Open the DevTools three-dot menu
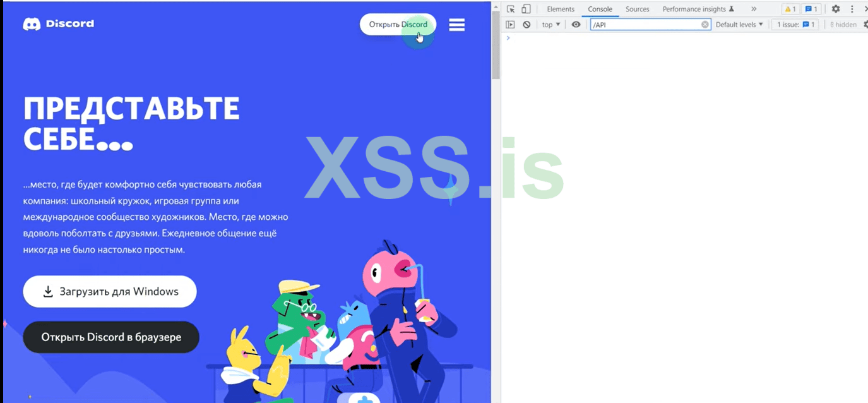 [852, 9]
